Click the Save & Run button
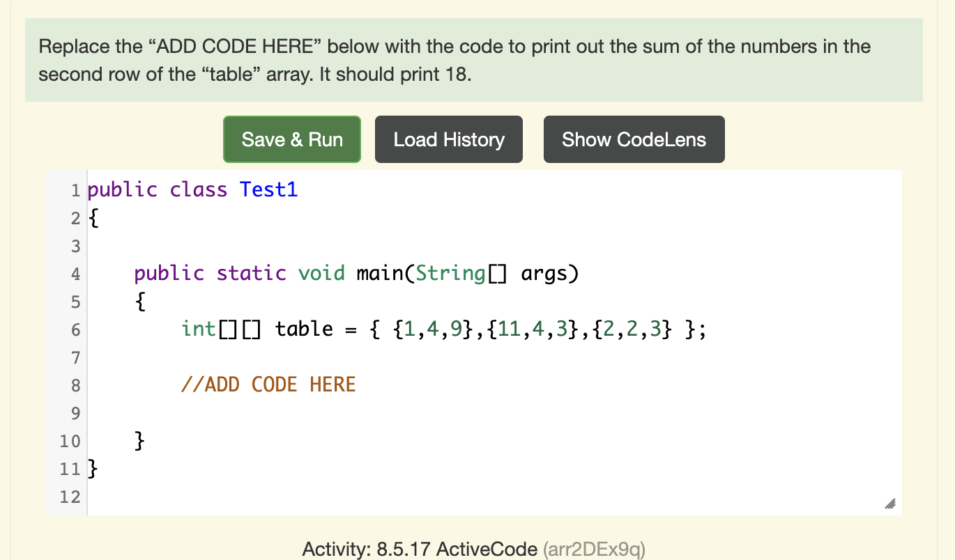Image resolution: width=955 pixels, height=560 pixels. click(291, 139)
